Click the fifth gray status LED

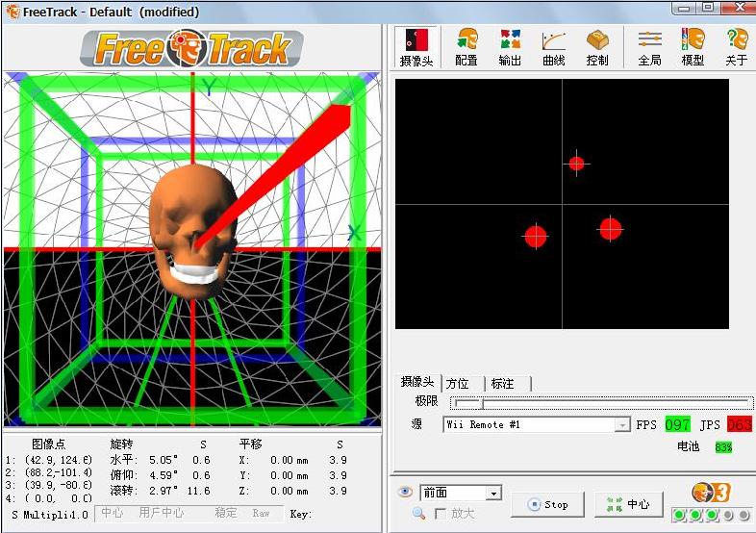click(743, 515)
